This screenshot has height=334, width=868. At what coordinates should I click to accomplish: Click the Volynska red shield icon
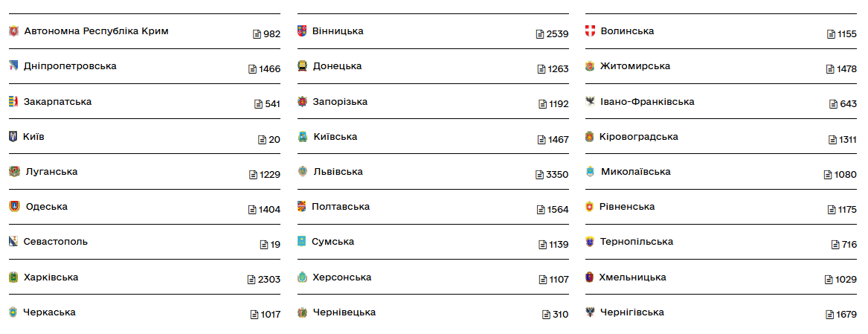pyautogui.click(x=591, y=31)
